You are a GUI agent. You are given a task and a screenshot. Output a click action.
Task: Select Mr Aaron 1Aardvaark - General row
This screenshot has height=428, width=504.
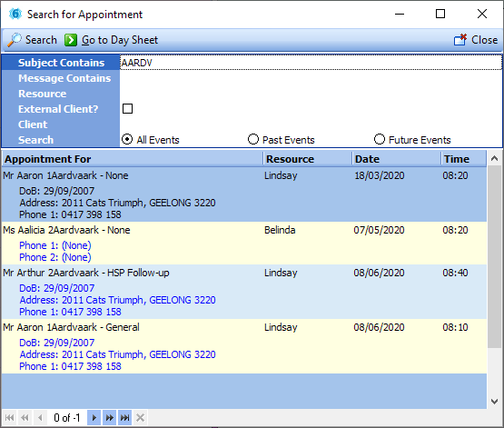tap(244, 346)
